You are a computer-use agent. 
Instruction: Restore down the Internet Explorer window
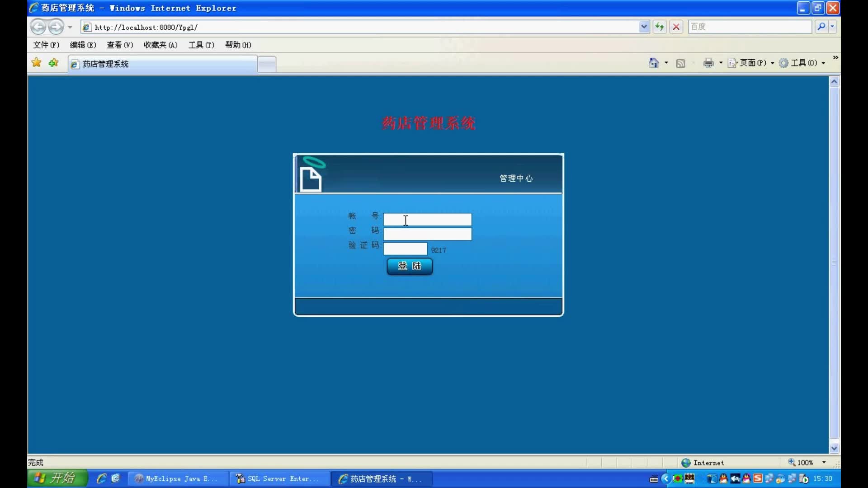click(818, 8)
